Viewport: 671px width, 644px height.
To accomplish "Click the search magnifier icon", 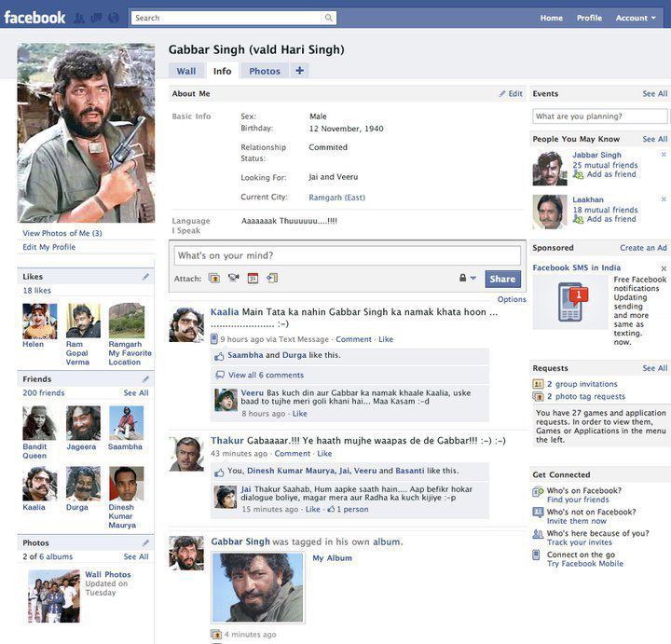I will 329,18.
